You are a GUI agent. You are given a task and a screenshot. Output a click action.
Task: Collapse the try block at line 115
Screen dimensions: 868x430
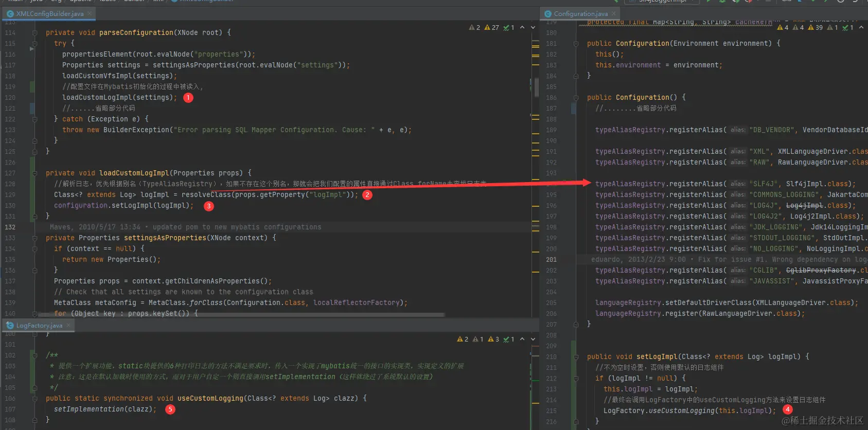tap(35, 43)
